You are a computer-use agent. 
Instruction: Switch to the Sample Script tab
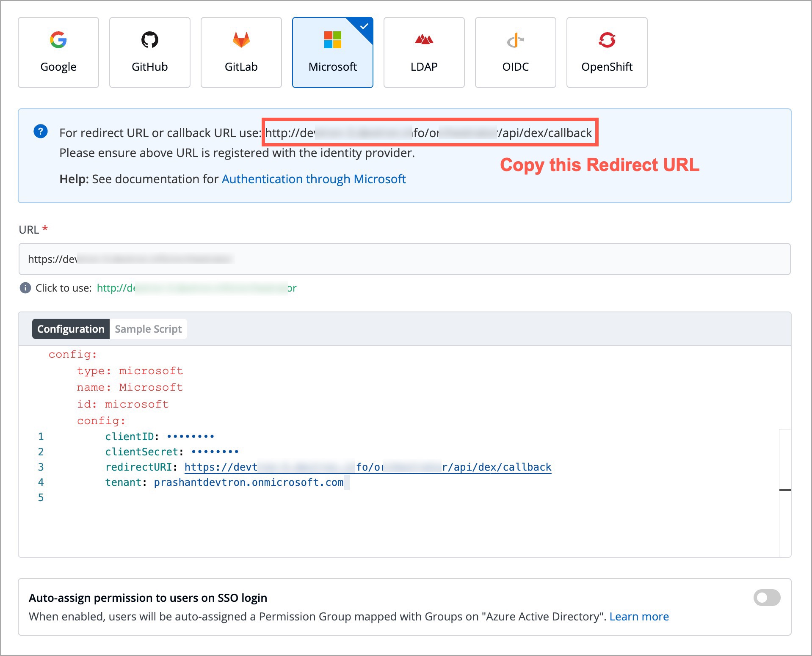pos(148,328)
